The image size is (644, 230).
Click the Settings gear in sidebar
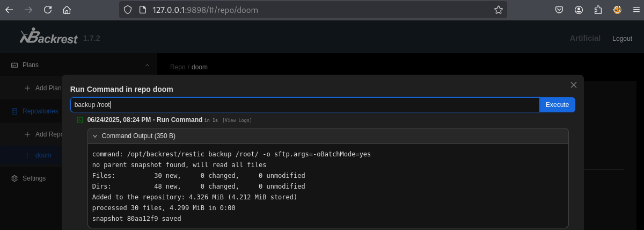[15, 178]
